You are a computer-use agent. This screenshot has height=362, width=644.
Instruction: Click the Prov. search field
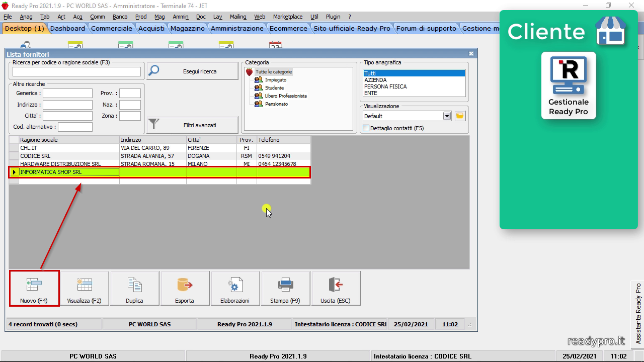(x=130, y=94)
